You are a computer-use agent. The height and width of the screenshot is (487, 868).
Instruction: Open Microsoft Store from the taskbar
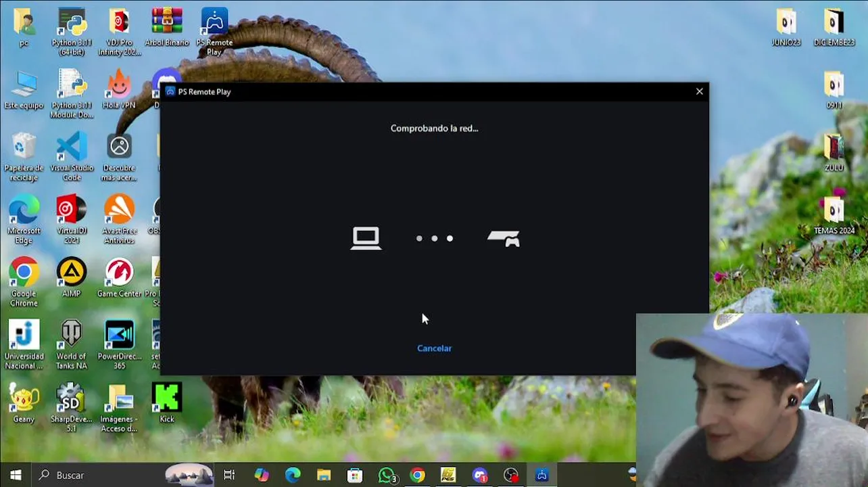tap(355, 475)
